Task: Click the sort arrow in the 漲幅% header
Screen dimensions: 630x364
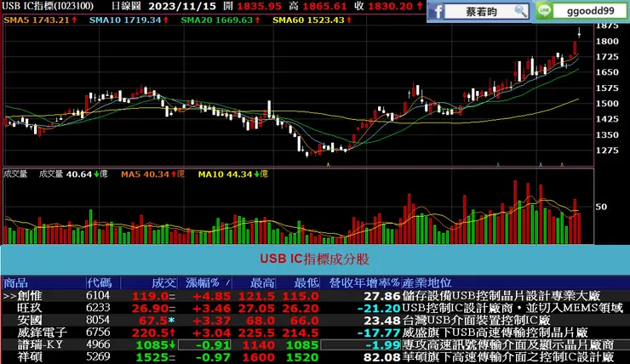Action: pos(227,283)
